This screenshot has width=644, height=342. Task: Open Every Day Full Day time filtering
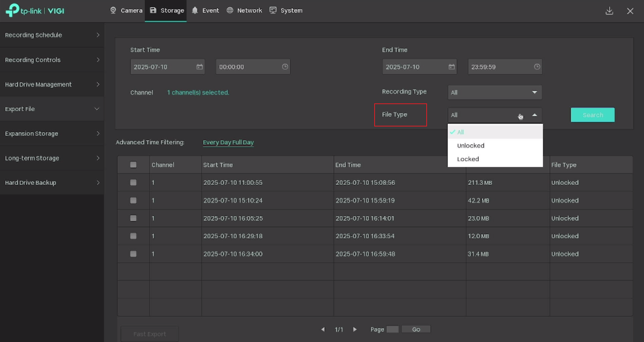click(x=228, y=142)
